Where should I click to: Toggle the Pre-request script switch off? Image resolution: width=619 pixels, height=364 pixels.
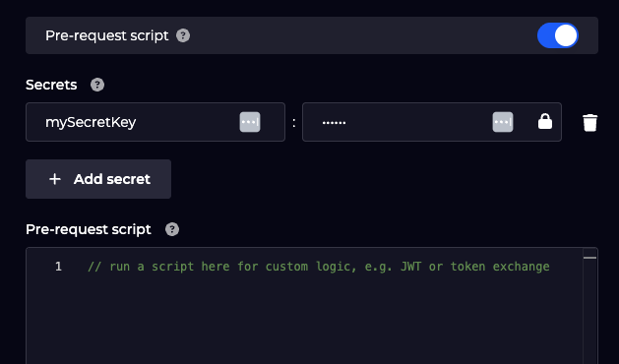tap(557, 35)
